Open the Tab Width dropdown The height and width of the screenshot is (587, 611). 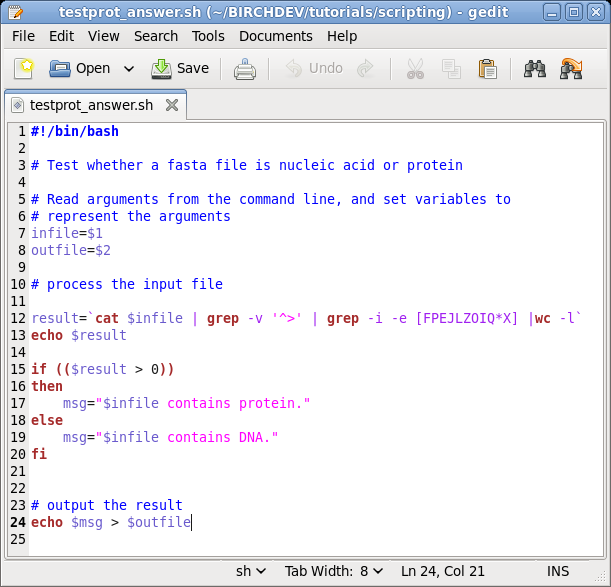click(334, 571)
